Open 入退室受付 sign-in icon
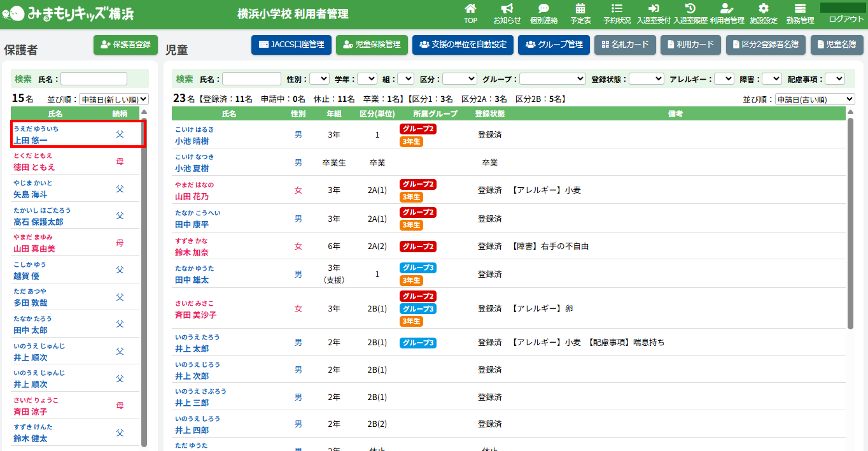Image resolution: width=868 pixels, height=451 pixels. (x=654, y=9)
